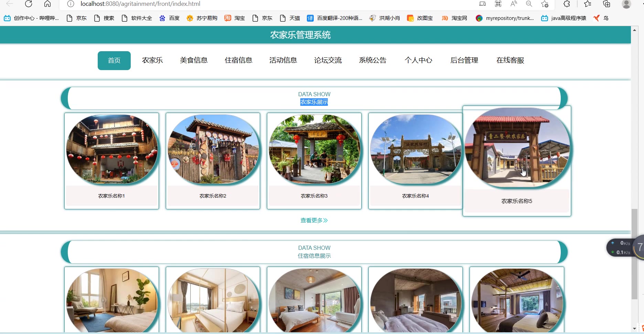
Task: Click the apps grid icon in address bar
Action: tap(498, 4)
